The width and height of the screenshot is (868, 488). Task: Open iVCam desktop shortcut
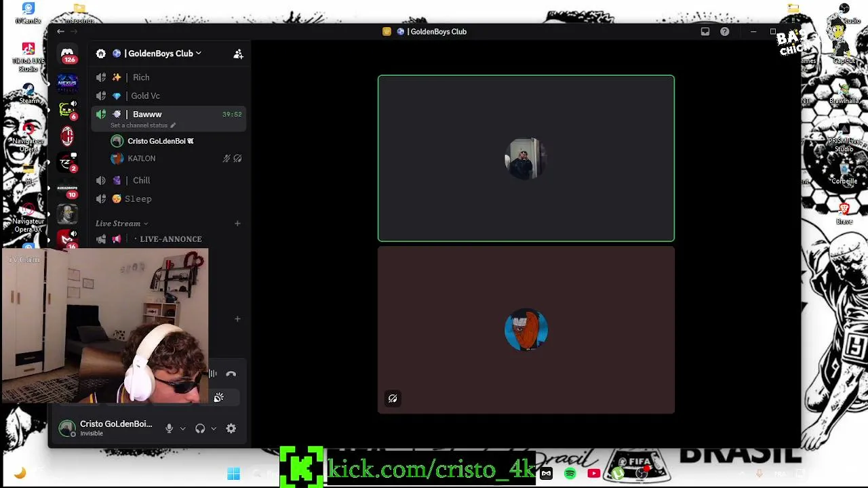pos(28,14)
